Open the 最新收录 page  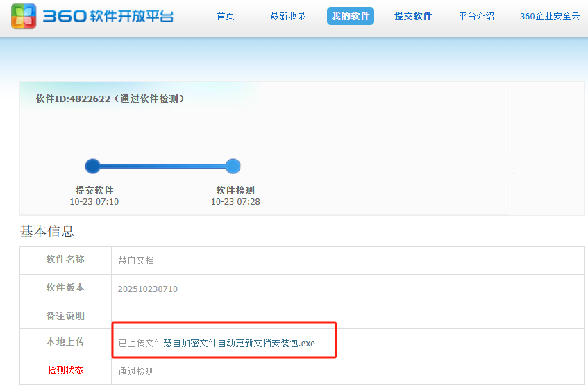point(288,16)
